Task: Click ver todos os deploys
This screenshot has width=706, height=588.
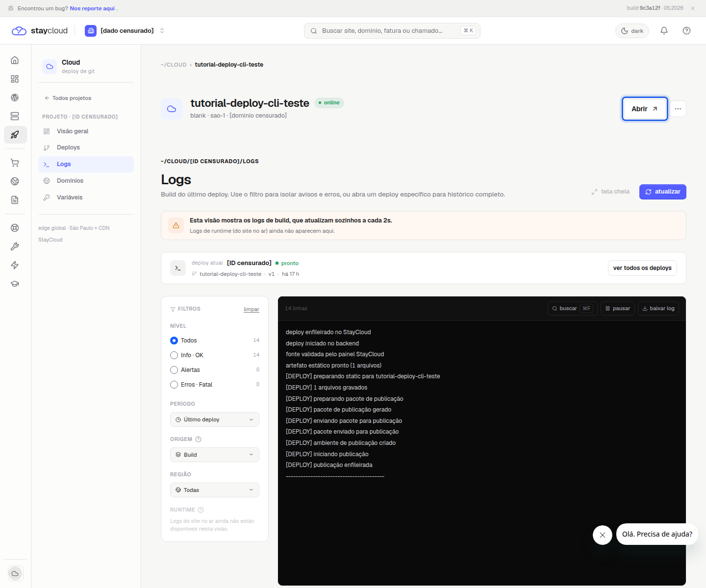Action: pyautogui.click(x=642, y=268)
